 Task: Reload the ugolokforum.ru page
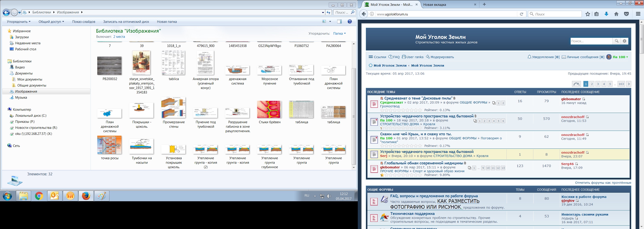(x=521, y=14)
